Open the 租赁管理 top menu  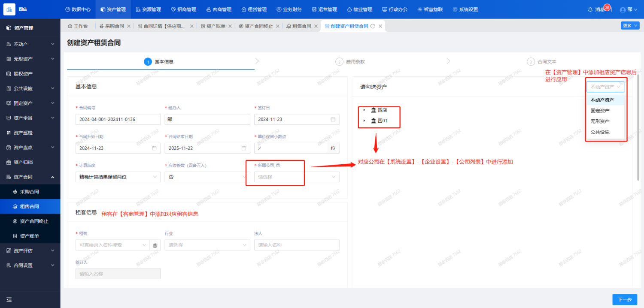pos(254,9)
